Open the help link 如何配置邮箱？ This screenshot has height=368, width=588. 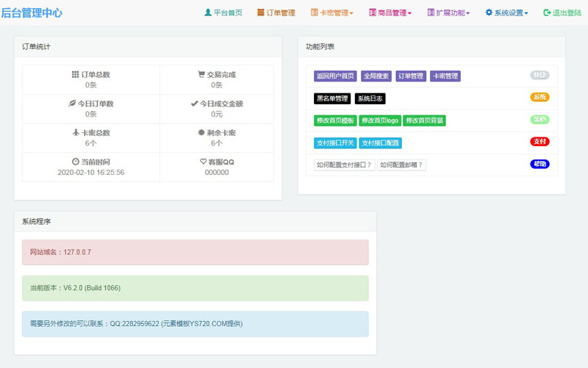pos(401,165)
